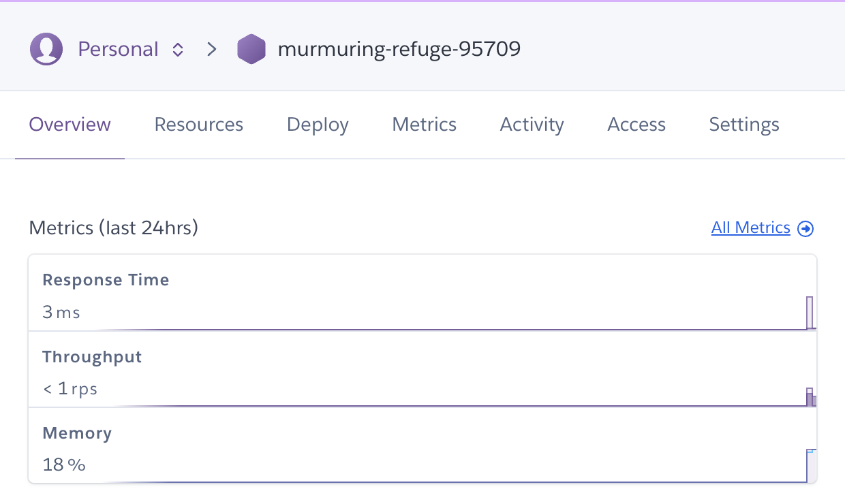This screenshot has height=504, width=845.
Task: Click the murmuring-refuge-95709 app name
Action: pos(399,48)
